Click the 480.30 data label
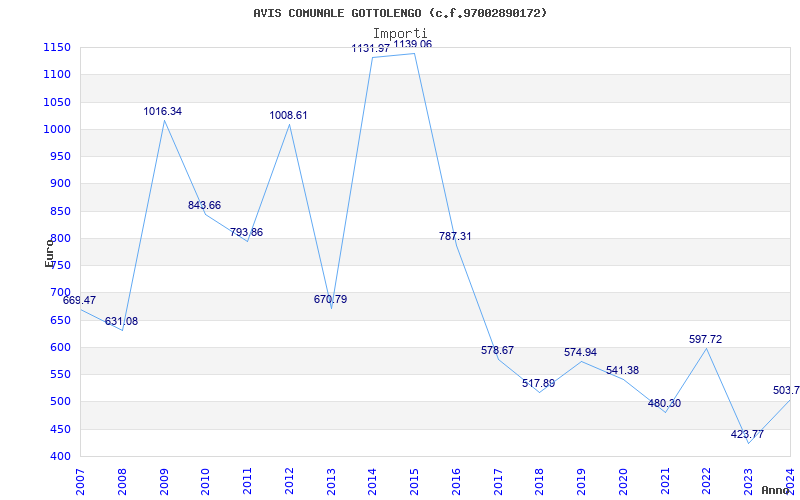800x500 pixels. (x=664, y=404)
